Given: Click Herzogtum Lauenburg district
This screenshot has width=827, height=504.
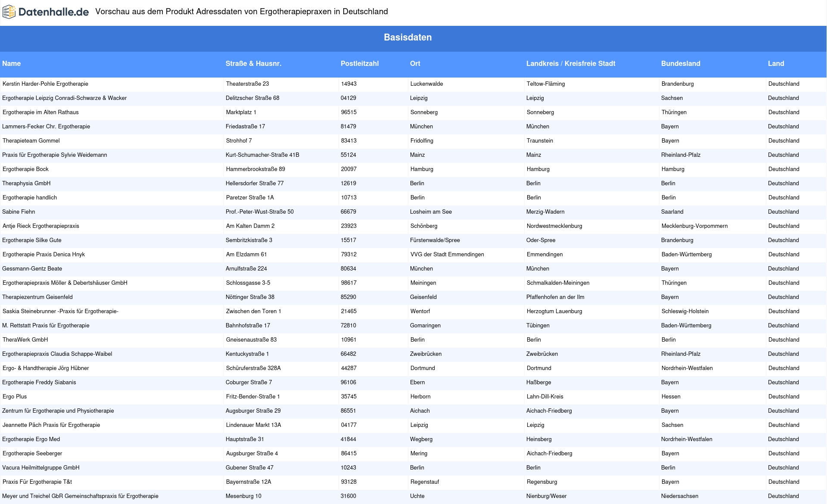Looking at the screenshot, I should (x=554, y=311).
